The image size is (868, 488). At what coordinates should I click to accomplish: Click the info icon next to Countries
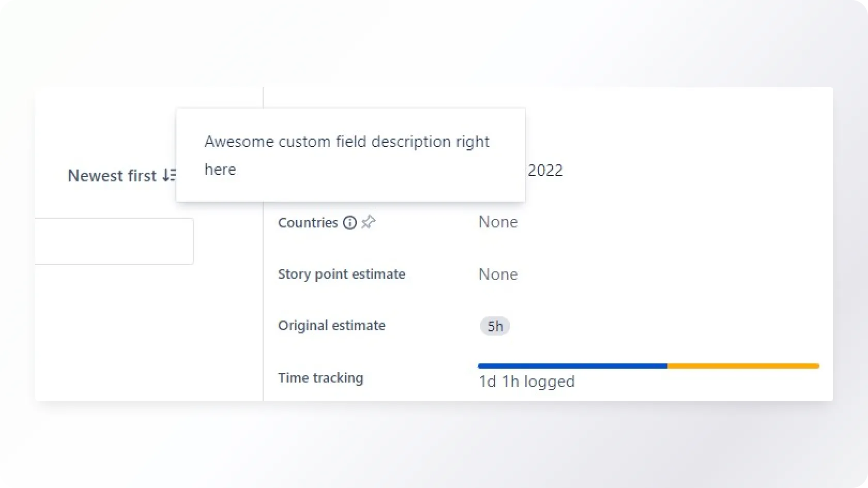pyautogui.click(x=350, y=223)
